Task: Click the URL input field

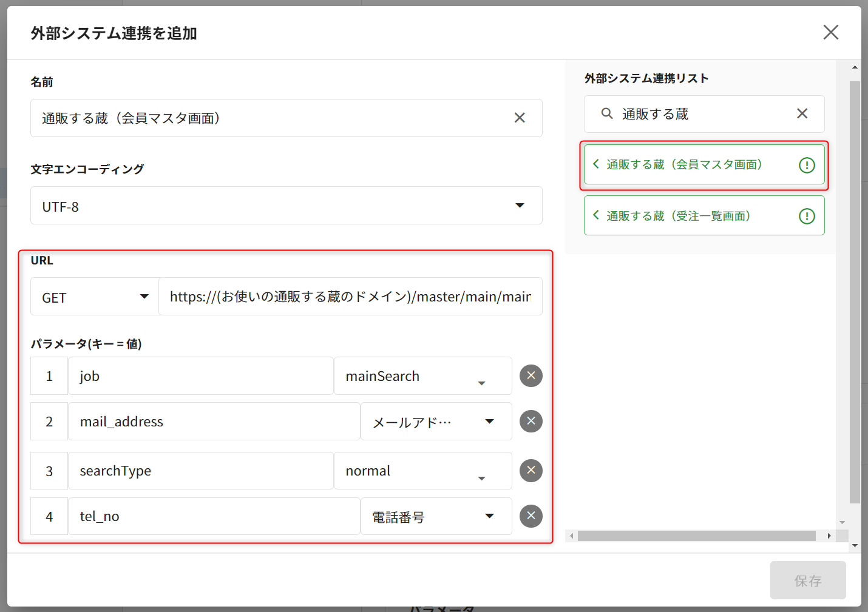Action: tap(350, 297)
